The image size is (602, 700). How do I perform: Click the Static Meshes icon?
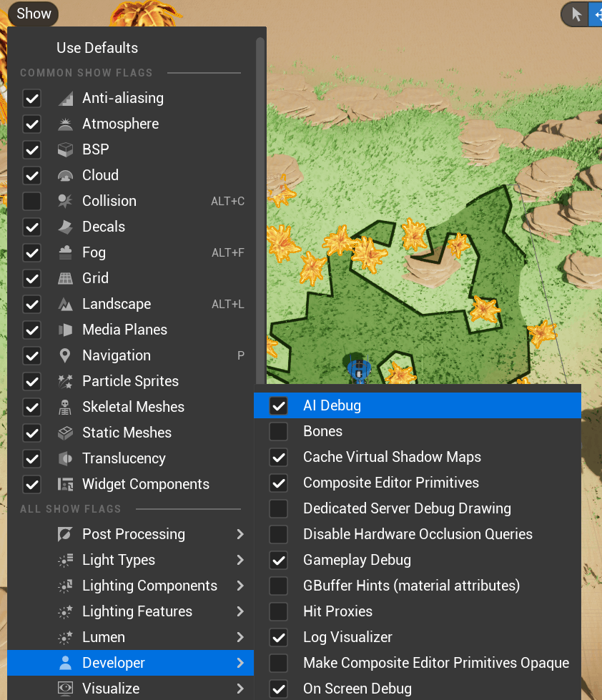tap(66, 433)
